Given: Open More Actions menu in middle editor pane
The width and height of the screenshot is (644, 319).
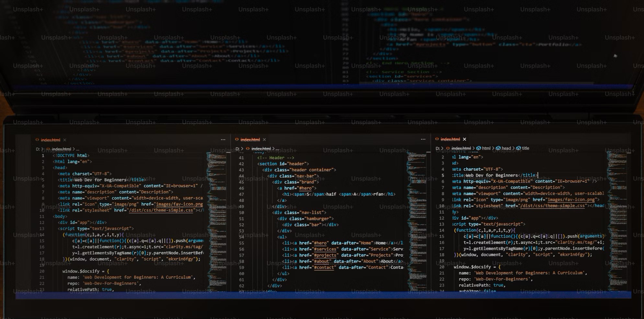Looking at the screenshot, I should click(x=423, y=139).
